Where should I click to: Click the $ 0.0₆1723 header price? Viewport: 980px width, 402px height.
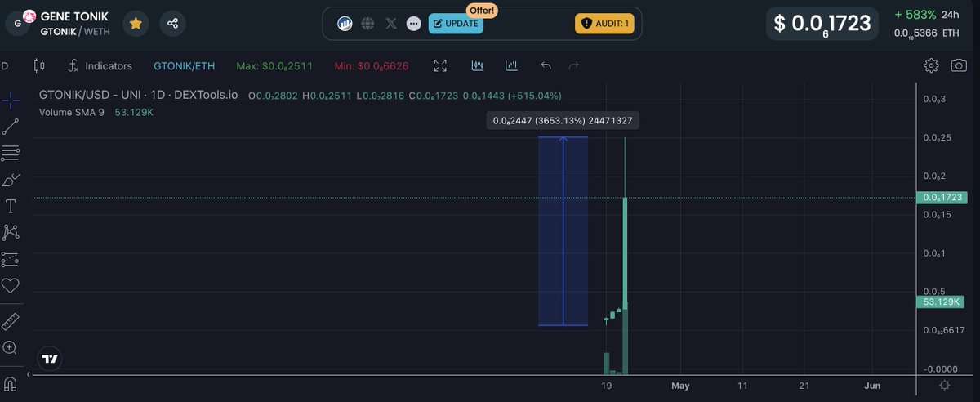point(823,24)
